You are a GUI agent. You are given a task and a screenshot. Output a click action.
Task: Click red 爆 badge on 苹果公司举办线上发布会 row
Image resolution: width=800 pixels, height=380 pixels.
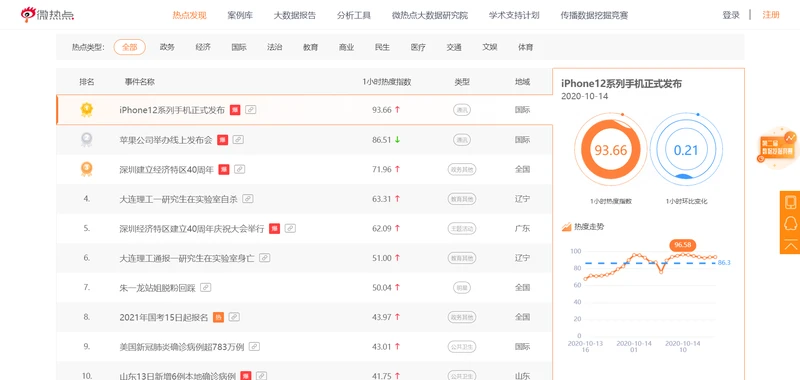tap(222, 139)
